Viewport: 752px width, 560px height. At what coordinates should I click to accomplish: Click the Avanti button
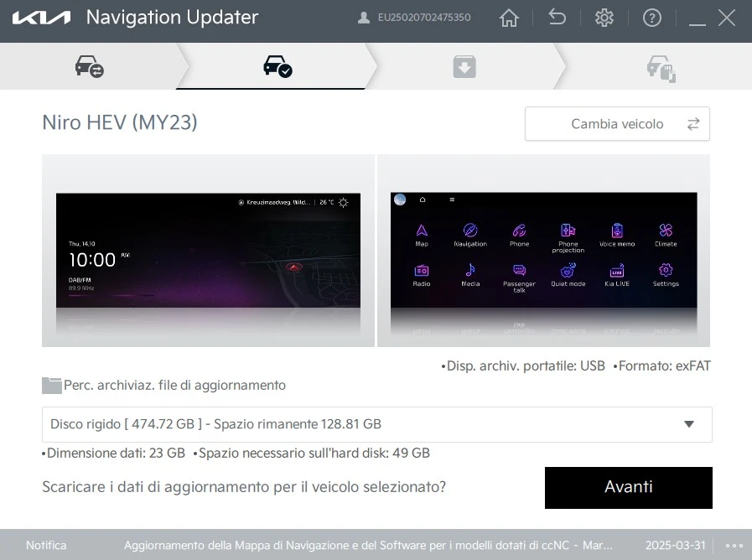628,488
